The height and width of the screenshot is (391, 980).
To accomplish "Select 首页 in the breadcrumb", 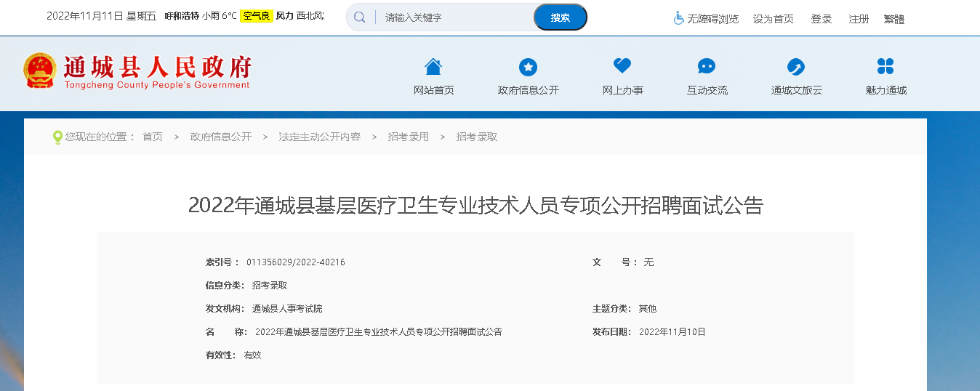I will point(153,137).
